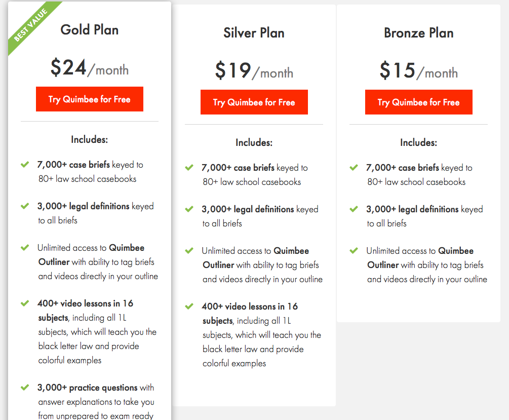Click the $19/month price text
The image size is (509, 420).
254,72
